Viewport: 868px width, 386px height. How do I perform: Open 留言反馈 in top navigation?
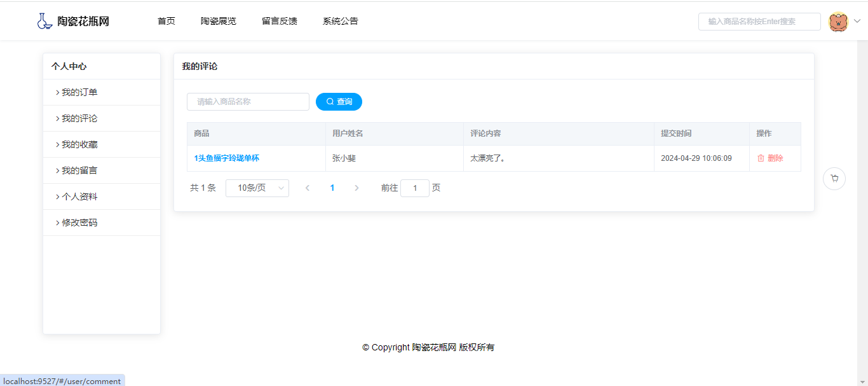pos(280,21)
